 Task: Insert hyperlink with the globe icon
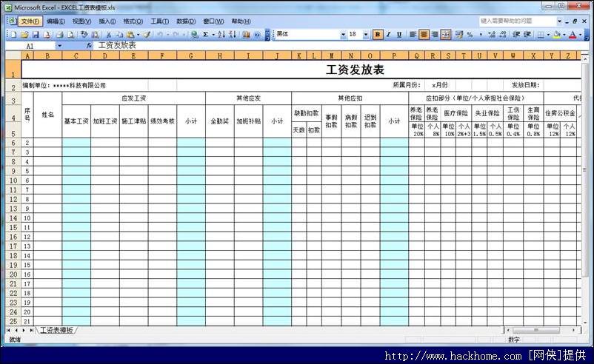(x=195, y=35)
